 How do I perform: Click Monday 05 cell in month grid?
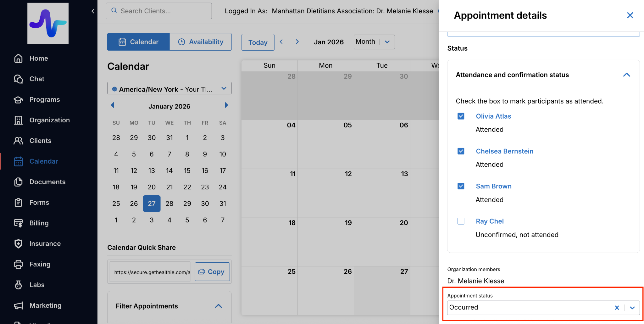click(x=326, y=144)
